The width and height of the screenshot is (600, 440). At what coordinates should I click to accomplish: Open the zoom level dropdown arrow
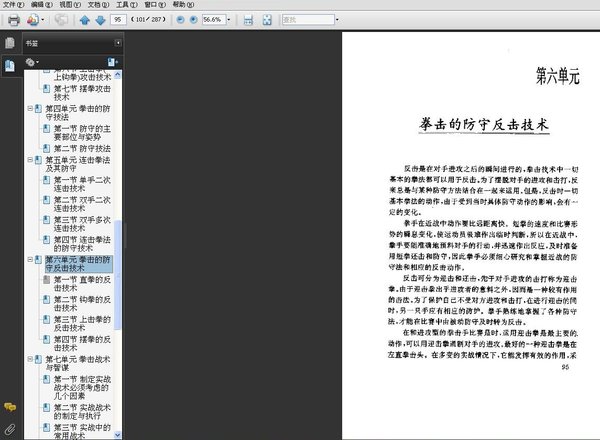pos(229,20)
